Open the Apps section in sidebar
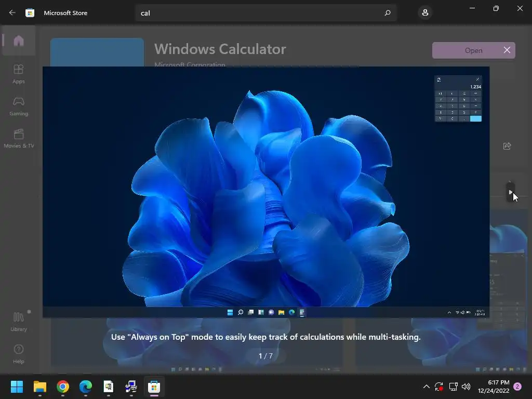 pos(19,74)
